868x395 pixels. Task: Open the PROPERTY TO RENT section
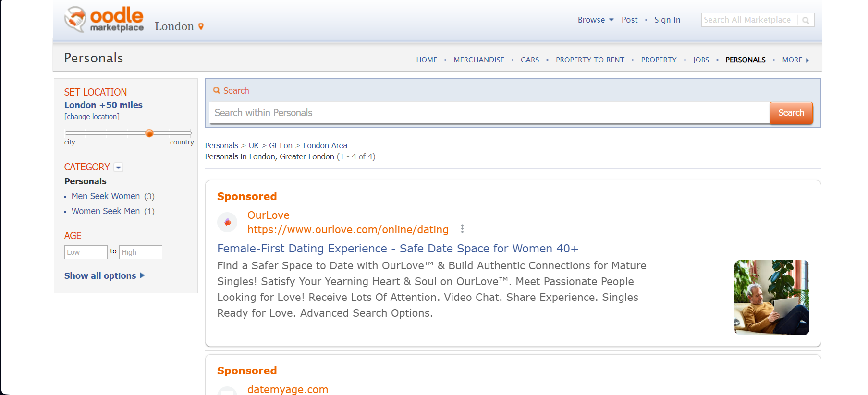[590, 60]
